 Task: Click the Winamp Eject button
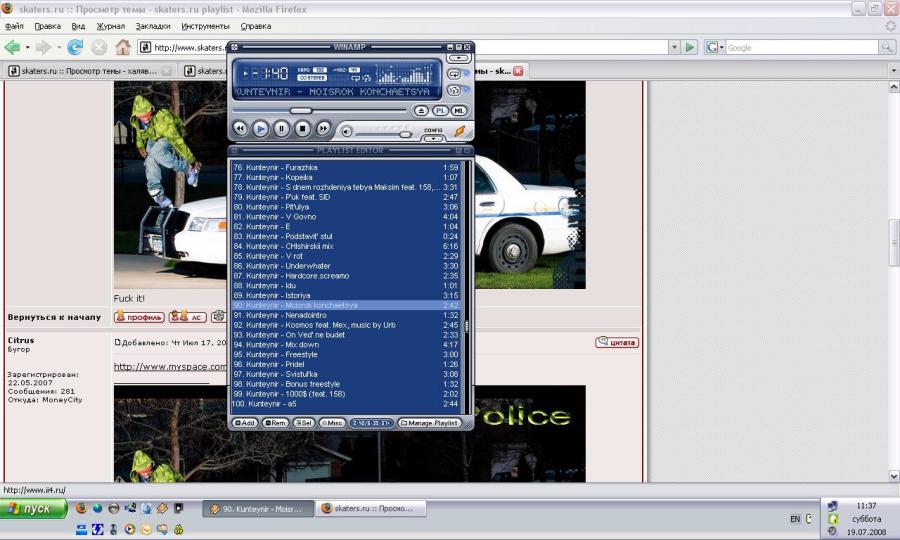pos(422,110)
